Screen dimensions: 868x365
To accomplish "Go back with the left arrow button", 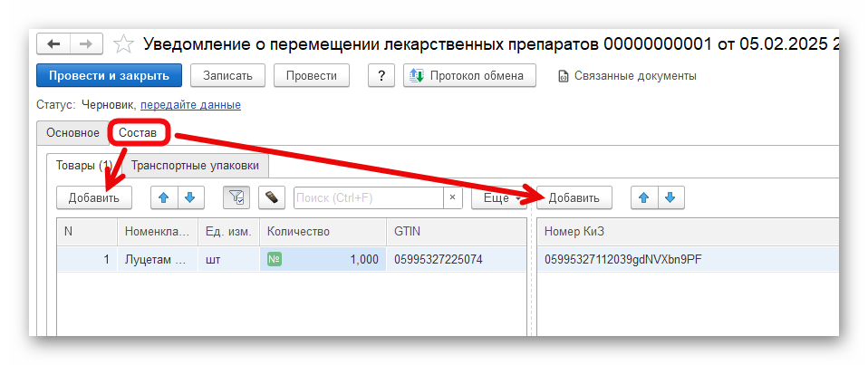I will click(x=53, y=44).
